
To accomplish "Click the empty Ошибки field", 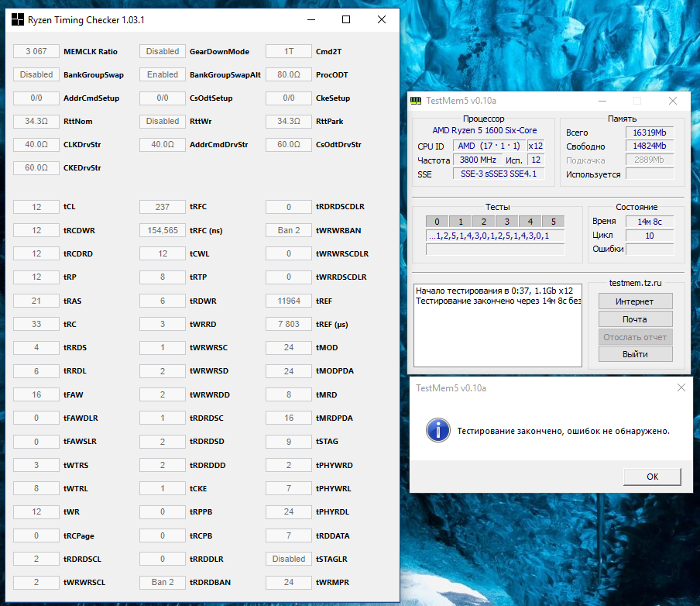I will click(650, 249).
